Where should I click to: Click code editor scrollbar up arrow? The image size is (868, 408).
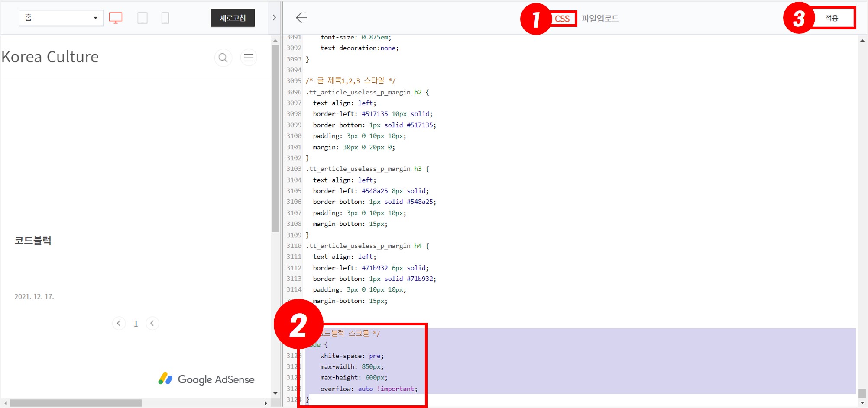tap(862, 41)
